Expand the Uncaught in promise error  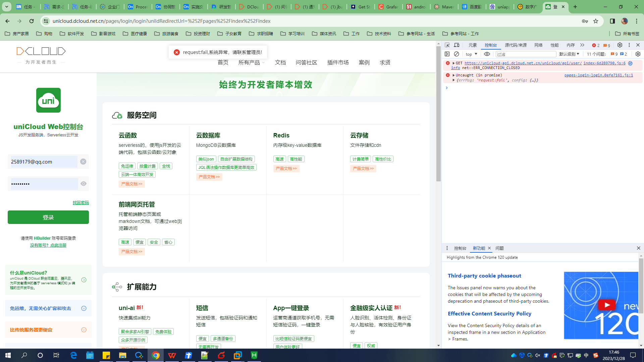[x=453, y=75]
